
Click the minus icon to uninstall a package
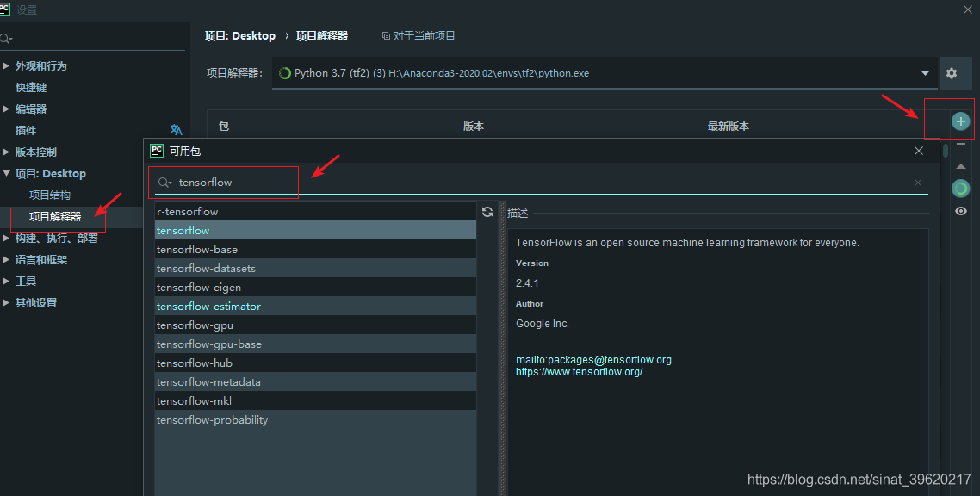(961, 145)
